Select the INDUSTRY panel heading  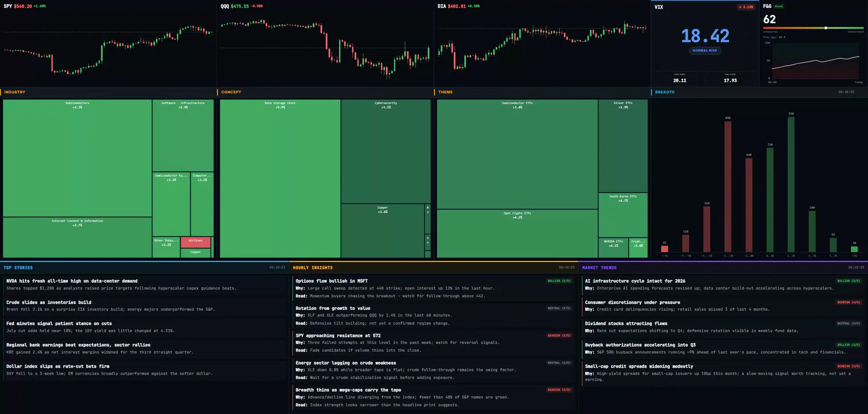(15, 92)
